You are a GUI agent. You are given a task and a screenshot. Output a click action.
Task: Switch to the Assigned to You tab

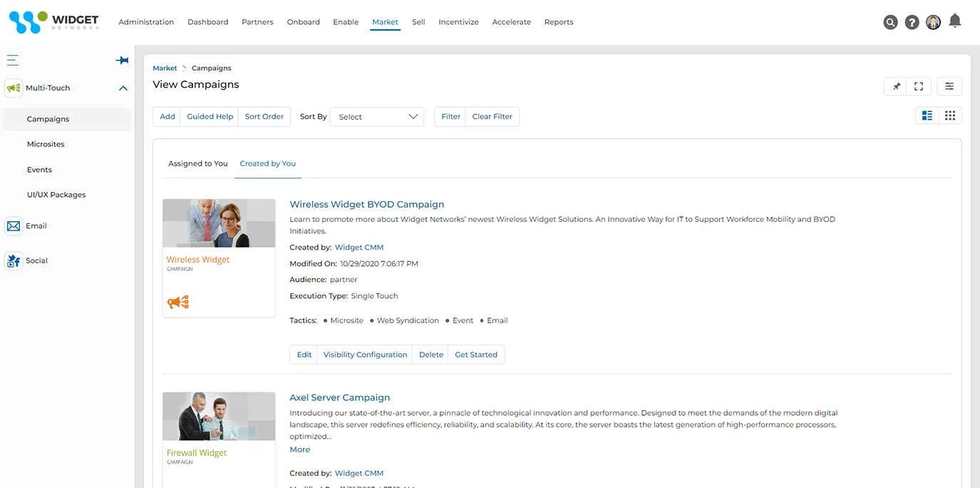(197, 163)
